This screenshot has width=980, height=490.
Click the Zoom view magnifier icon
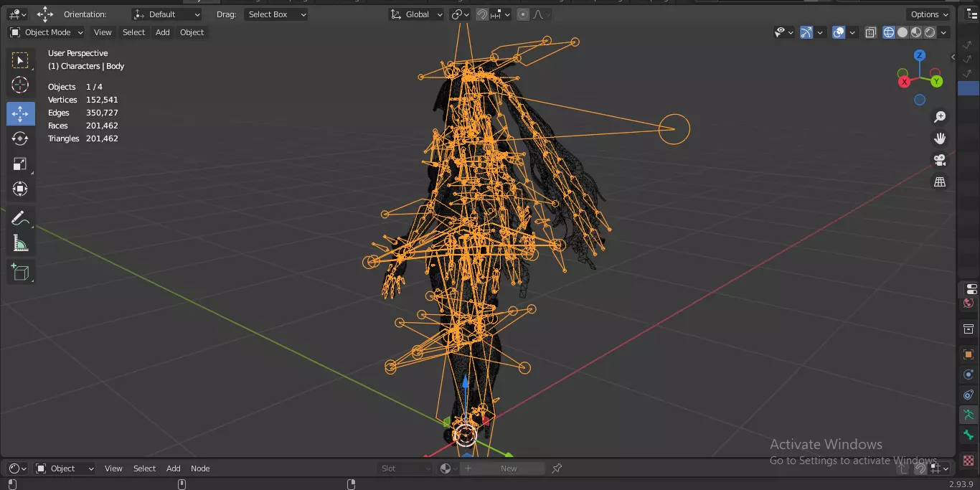pyautogui.click(x=940, y=117)
